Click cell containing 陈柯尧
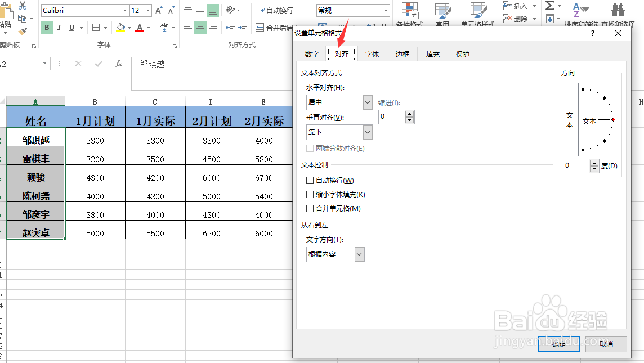The image size is (644, 363). pyautogui.click(x=35, y=193)
